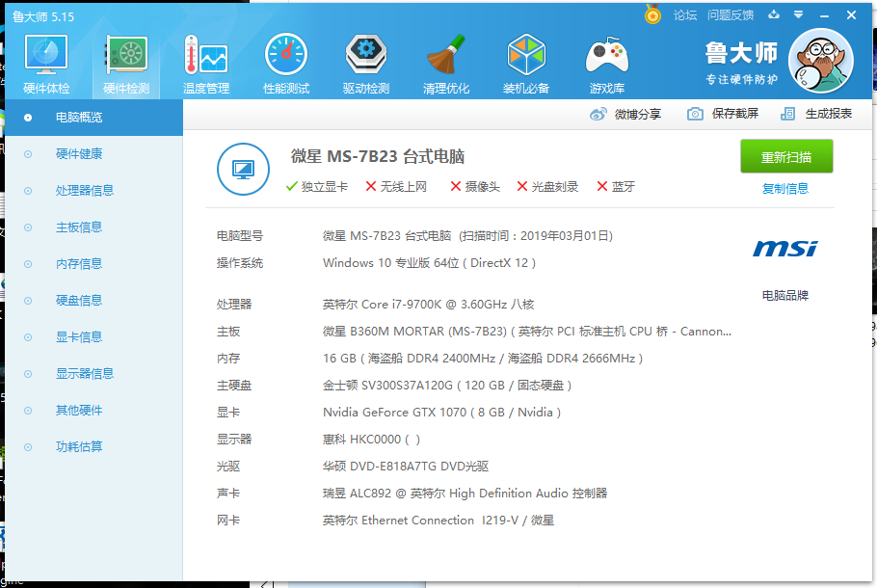Open 论坛 forum link
The width and height of the screenshot is (877, 588).
pyautogui.click(x=685, y=15)
